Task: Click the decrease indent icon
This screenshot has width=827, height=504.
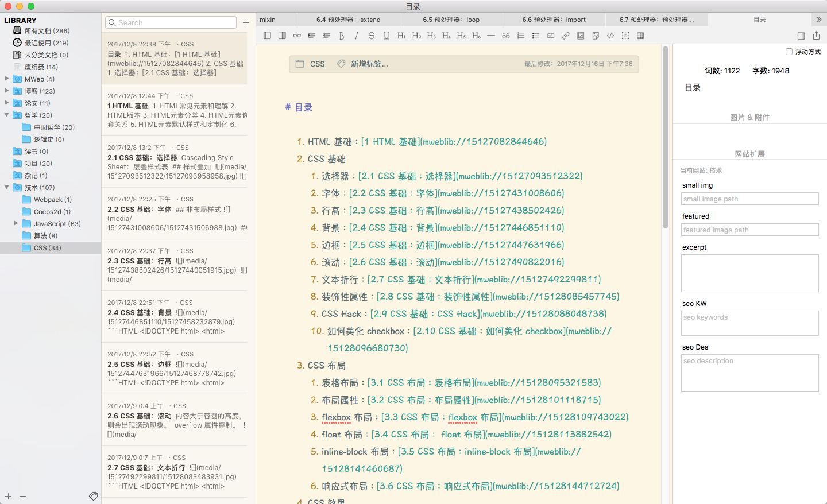Action: [327, 36]
